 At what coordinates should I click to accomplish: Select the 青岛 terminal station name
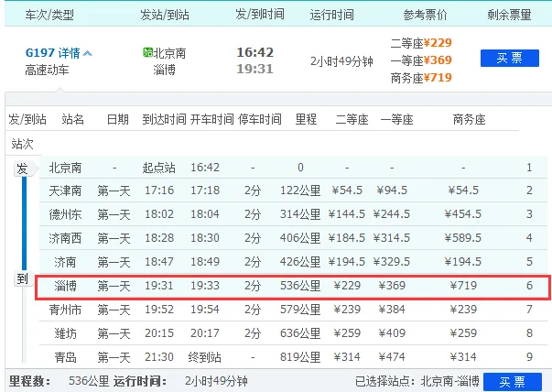click(66, 357)
